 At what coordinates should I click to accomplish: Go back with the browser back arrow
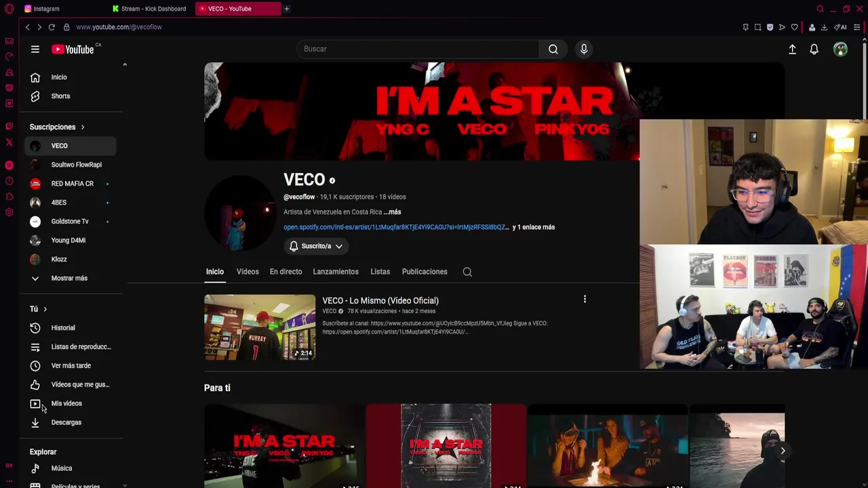click(27, 27)
